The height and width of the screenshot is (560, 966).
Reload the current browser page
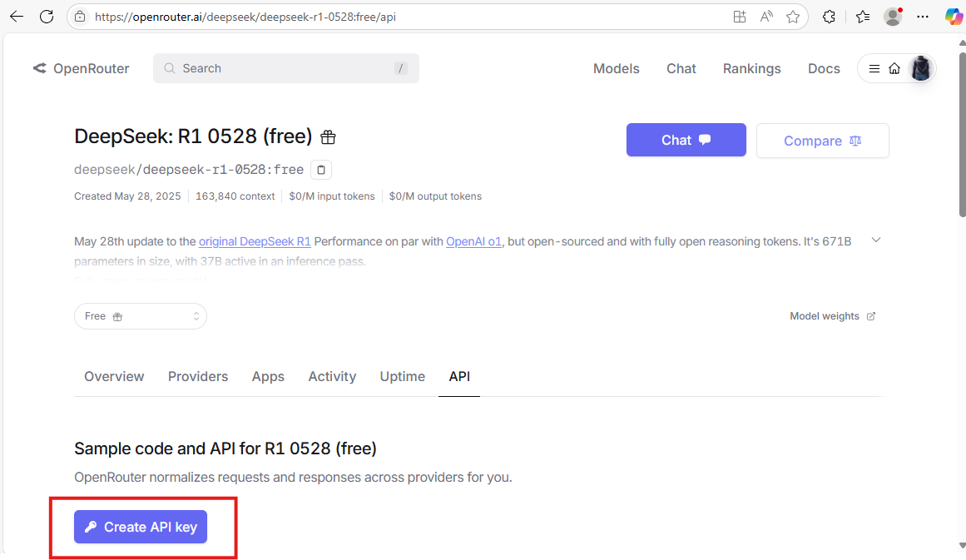coord(47,17)
